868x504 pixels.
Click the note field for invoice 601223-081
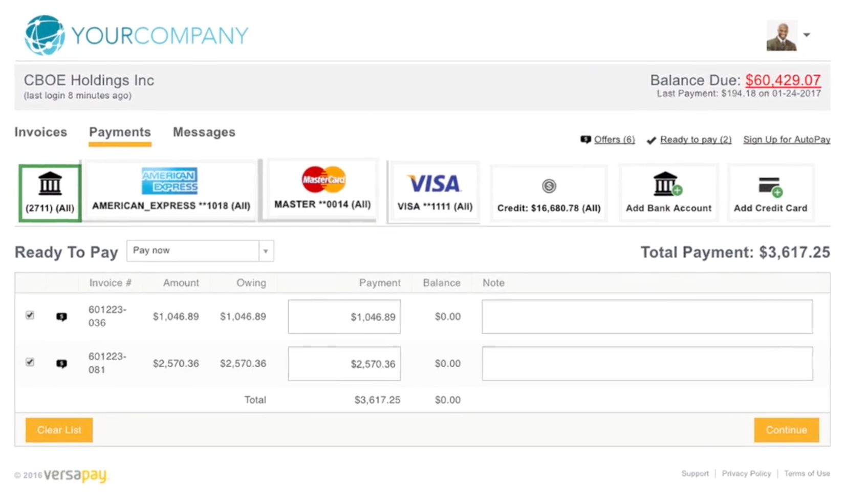tap(647, 364)
